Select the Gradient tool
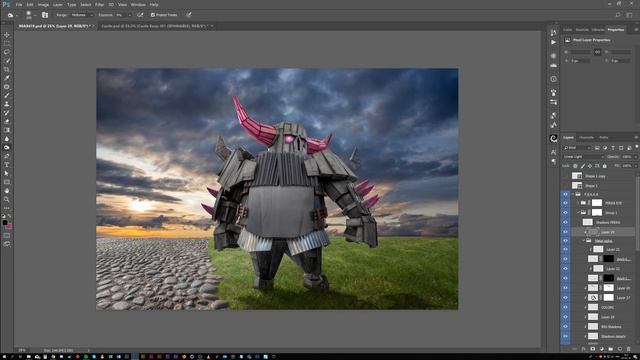The image size is (640, 360). pos(7,130)
